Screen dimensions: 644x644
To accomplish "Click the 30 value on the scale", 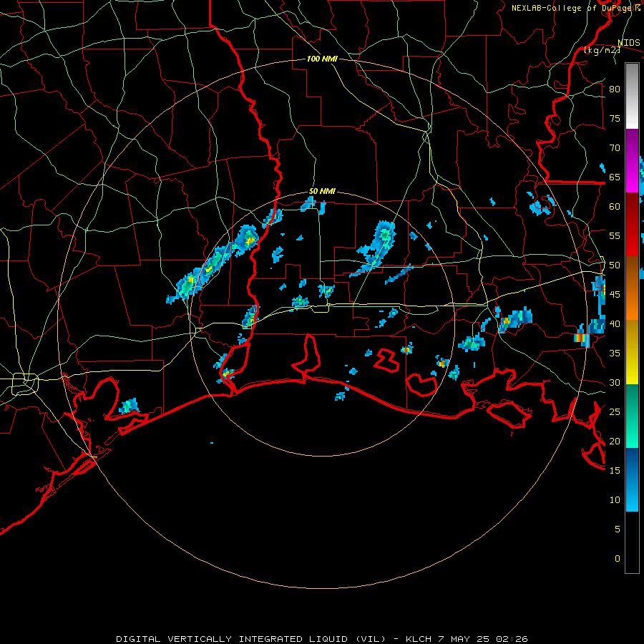I will click(615, 382).
